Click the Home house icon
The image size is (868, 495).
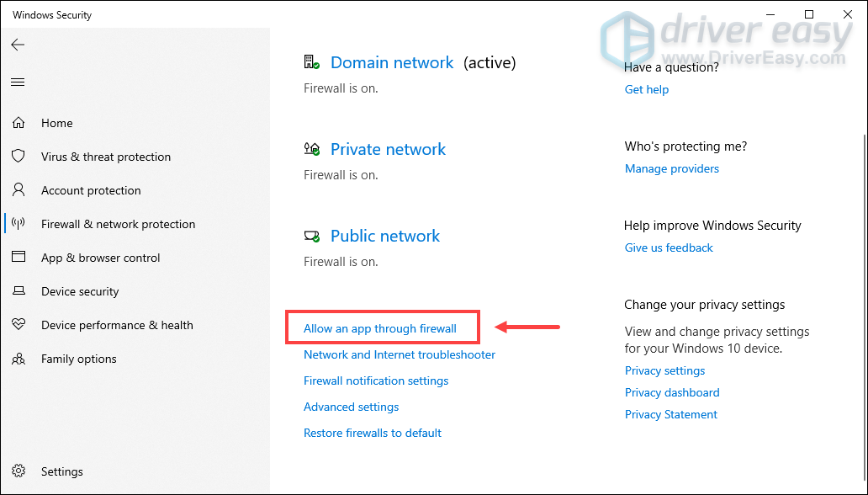coord(19,123)
